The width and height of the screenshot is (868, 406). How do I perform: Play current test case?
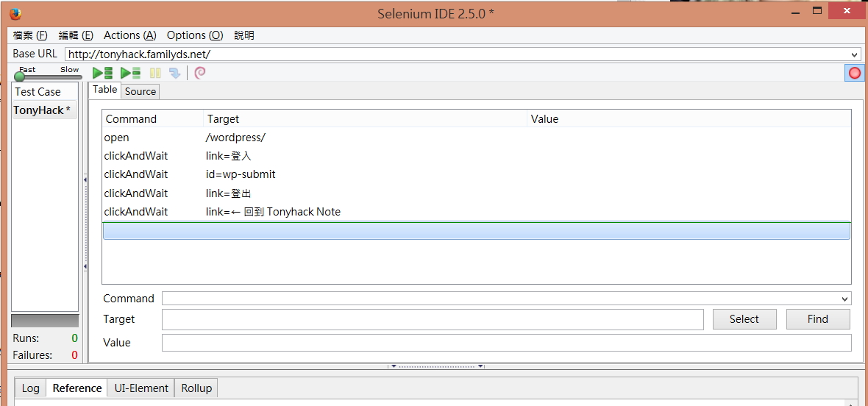pyautogui.click(x=131, y=73)
